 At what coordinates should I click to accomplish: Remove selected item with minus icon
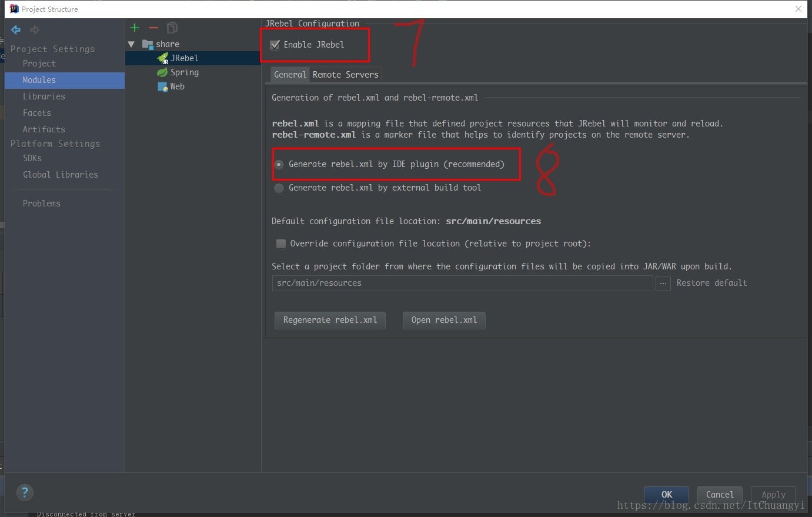point(153,28)
